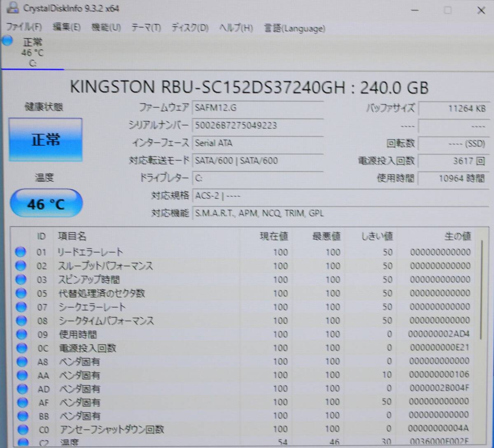The height and width of the screenshot is (448, 494).
Task: Click the status dot for row BB
Action: [23, 416]
